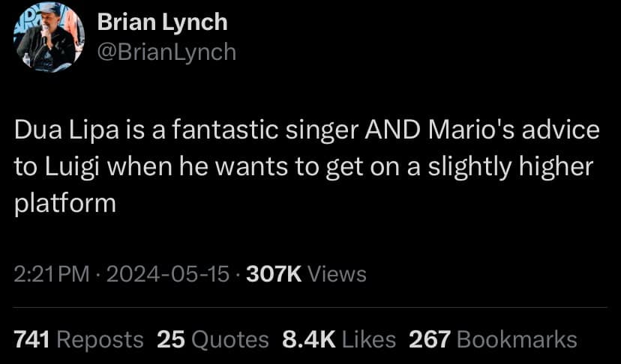Click the 25 quote count number
621x364 pixels.
tap(171, 339)
